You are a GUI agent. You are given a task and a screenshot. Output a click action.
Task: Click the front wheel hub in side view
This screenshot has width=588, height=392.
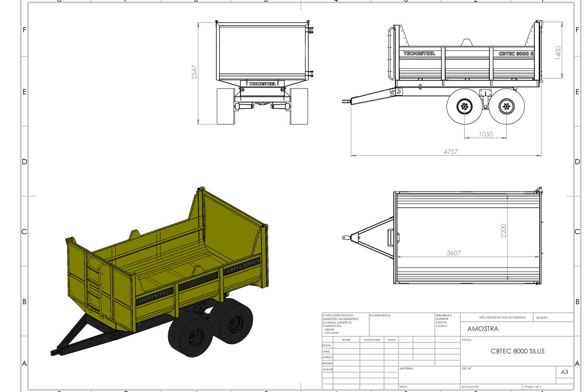[x=464, y=107]
